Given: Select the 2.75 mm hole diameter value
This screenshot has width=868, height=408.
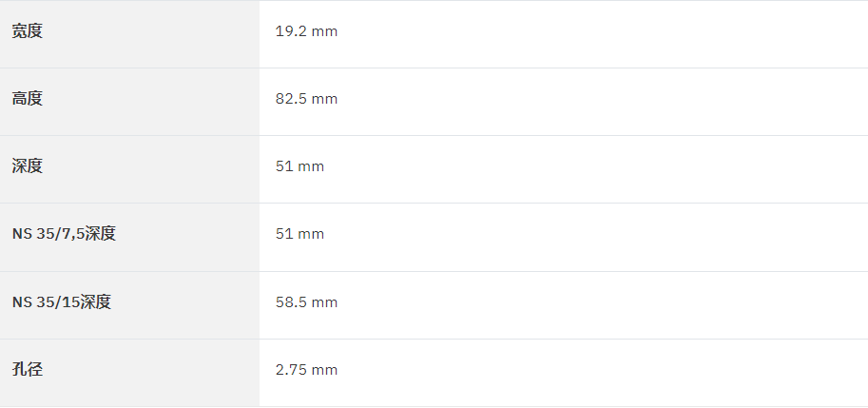Looking at the screenshot, I should (x=306, y=370).
